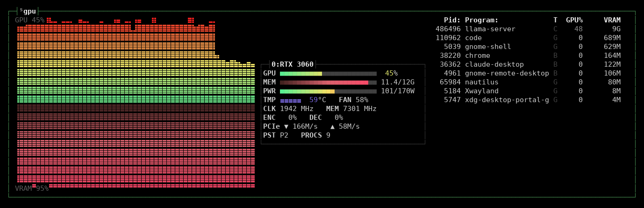Screen dimensions: 644x208
Task: Click the 'gpu' panel title
Action: click(x=29, y=11)
